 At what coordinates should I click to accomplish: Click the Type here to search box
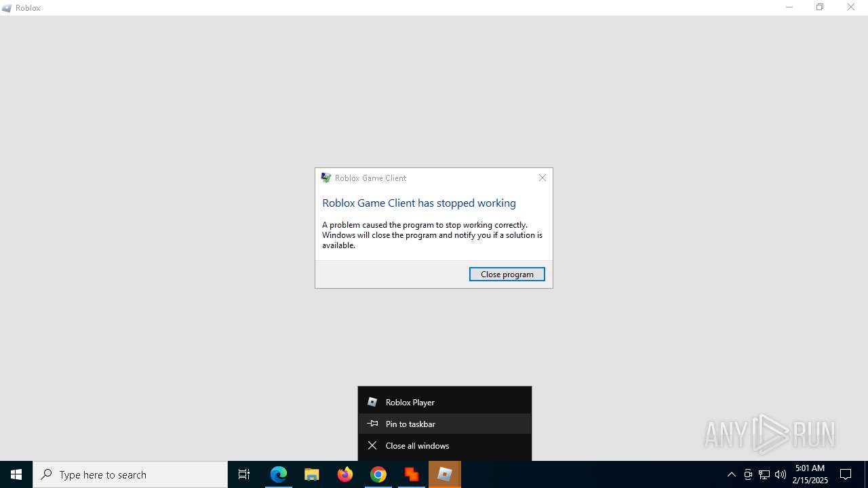[x=130, y=474]
